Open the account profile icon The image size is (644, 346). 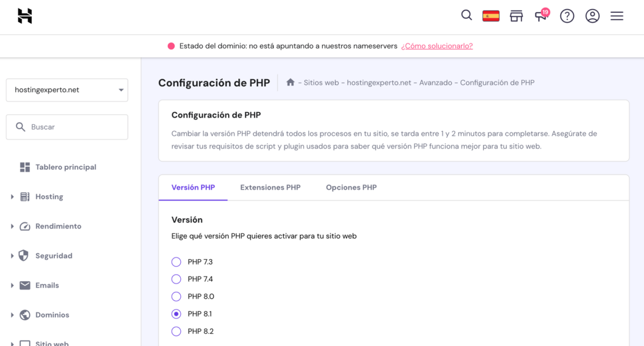[592, 16]
